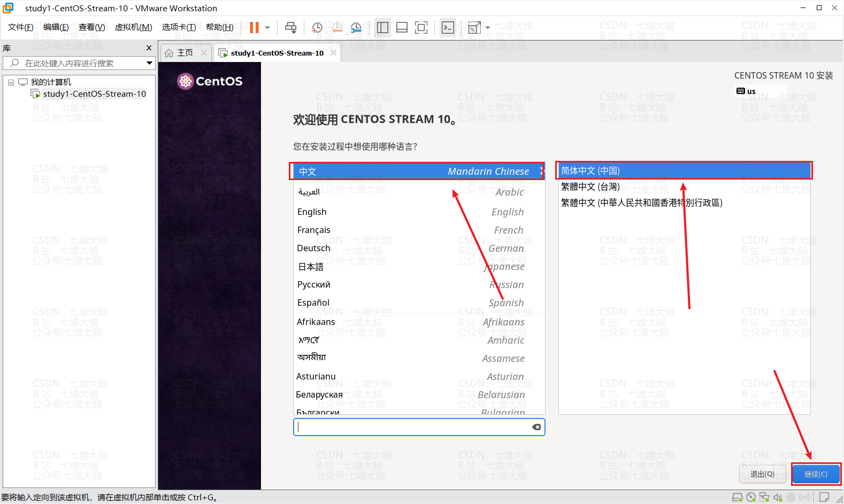844x504 pixels.
Task: Select 简体中文 (中国) locale
Action: (x=684, y=170)
